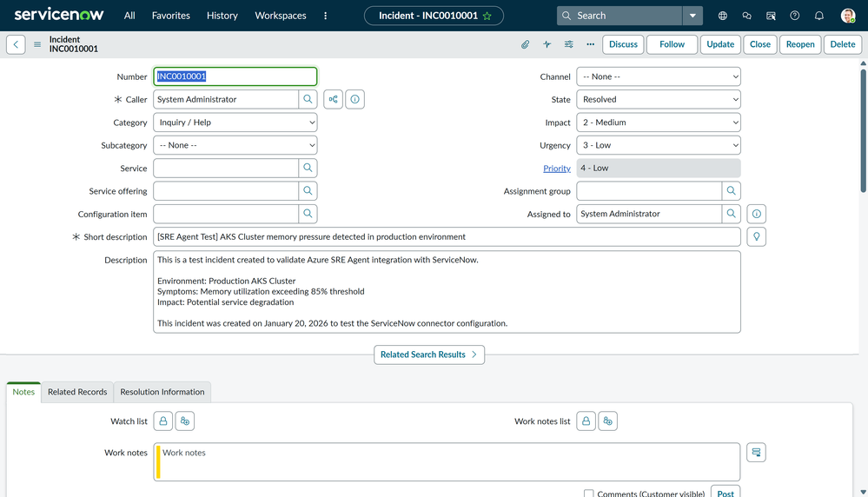This screenshot has width=868, height=497.
Task: Click the Reopen button
Action: coord(800,44)
